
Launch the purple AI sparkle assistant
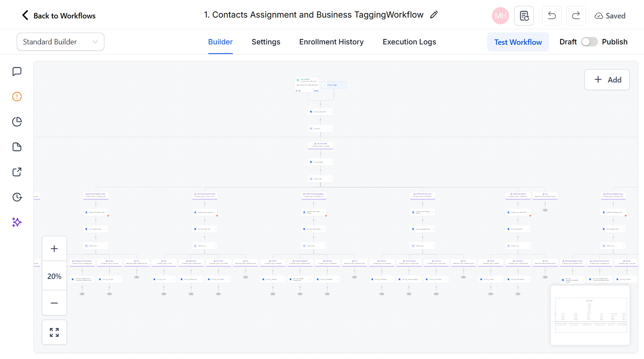17,222
